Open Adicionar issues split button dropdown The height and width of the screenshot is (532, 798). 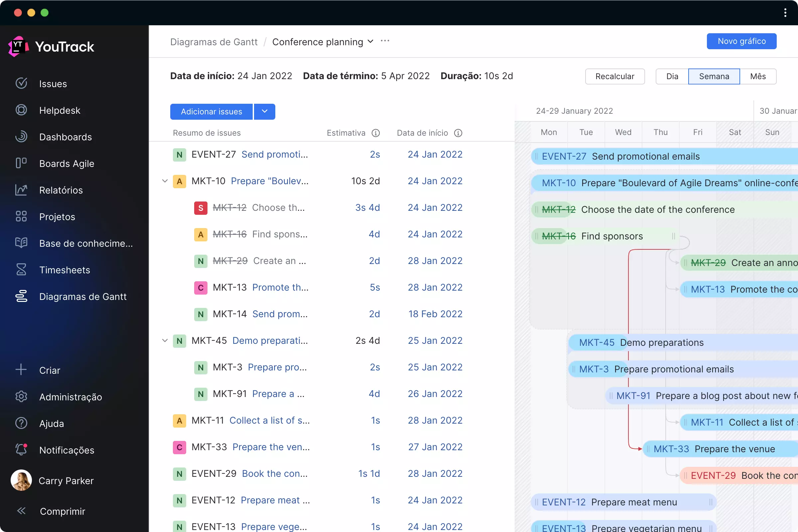pos(265,112)
